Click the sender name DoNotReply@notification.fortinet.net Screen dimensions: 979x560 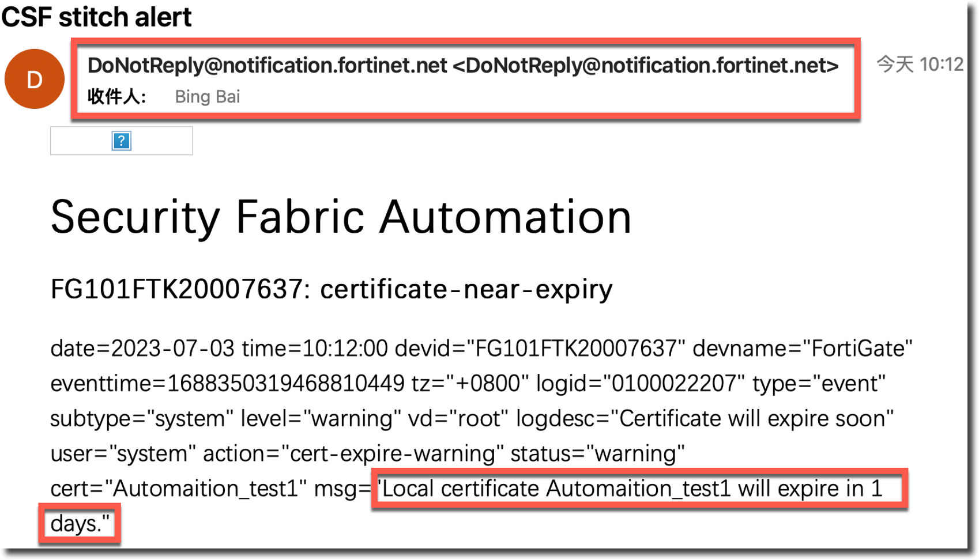[x=267, y=66]
